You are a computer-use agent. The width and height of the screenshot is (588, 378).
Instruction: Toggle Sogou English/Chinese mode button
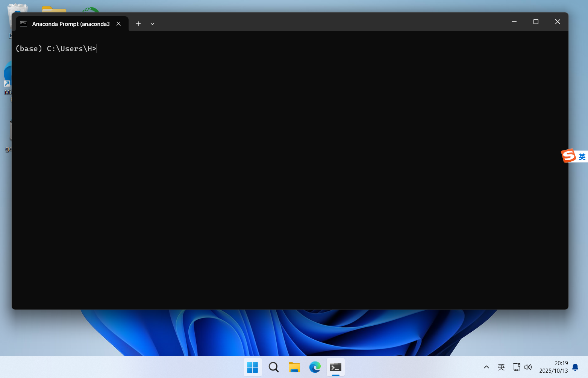pyautogui.click(x=582, y=156)
